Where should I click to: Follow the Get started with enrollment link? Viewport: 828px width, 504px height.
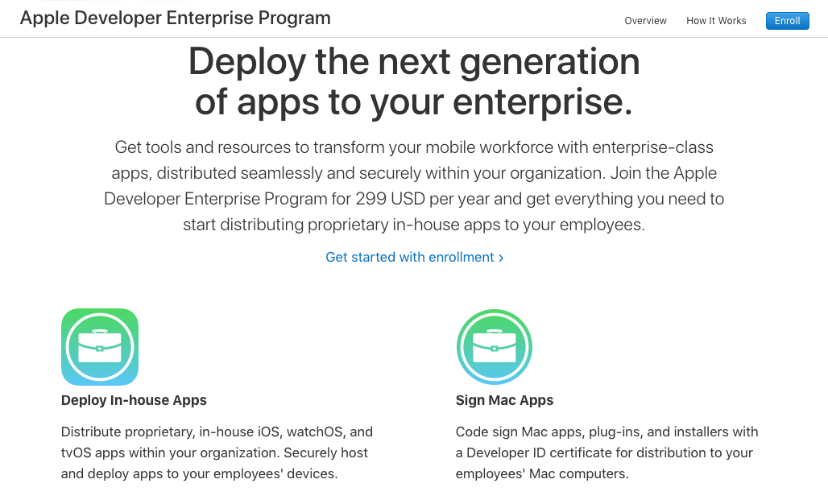pyautogui.click(x=415, y=257)
